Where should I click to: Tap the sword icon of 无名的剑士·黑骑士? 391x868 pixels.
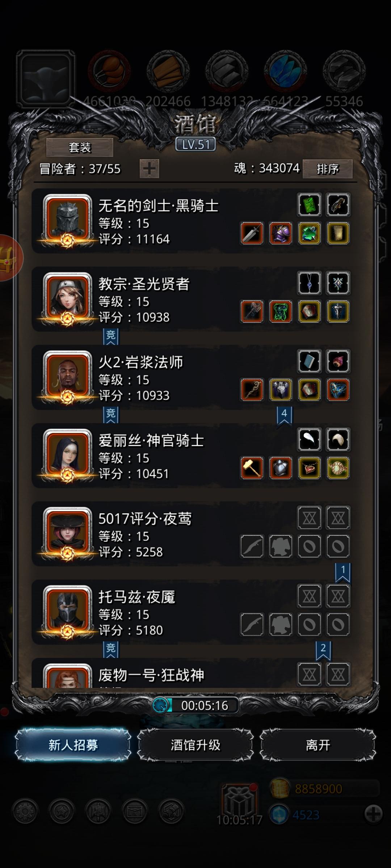click(252, 233)
